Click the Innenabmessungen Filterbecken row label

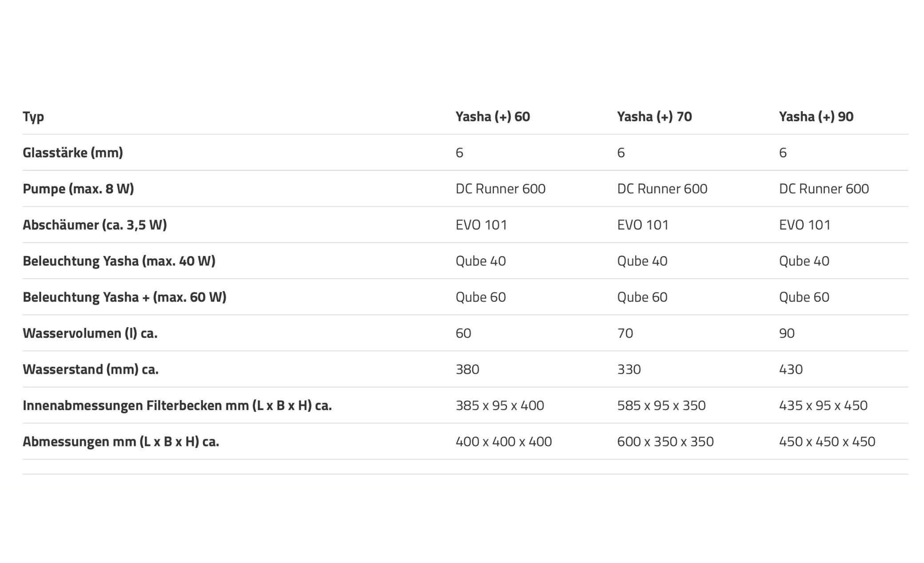click(x=177, y=405)
